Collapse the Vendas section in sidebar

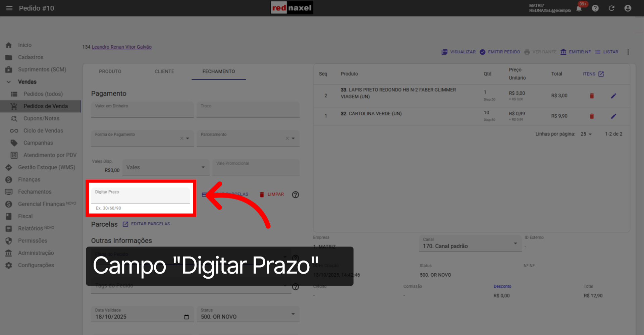pos(8,81)
